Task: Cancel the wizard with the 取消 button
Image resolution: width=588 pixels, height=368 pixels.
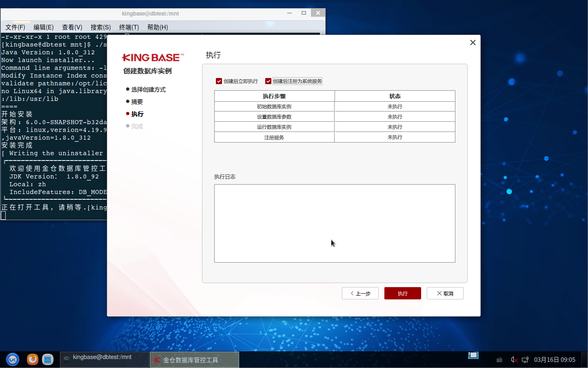Action: pos(445,293)
